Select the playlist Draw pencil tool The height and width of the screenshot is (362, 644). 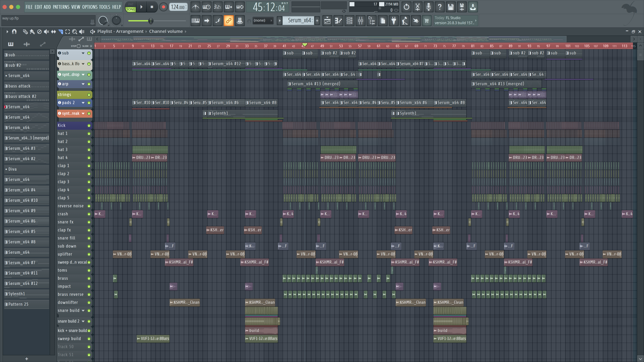click(x=25, y=32)
